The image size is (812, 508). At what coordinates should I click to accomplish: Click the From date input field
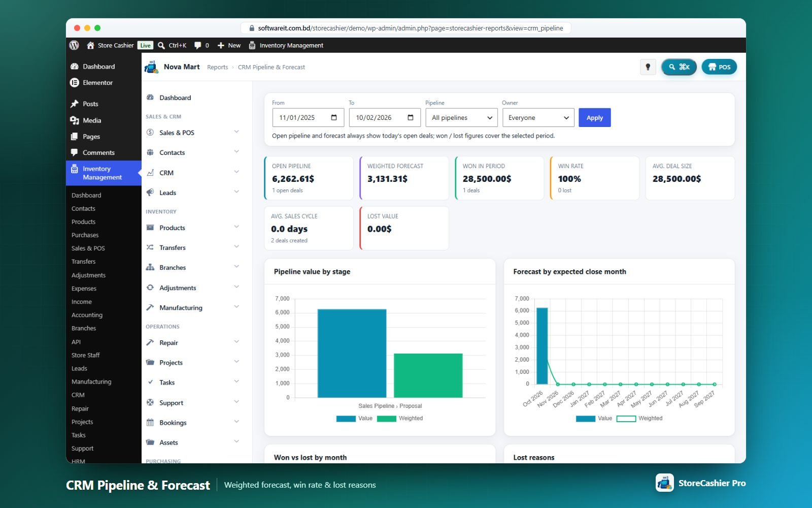(308, 117)
